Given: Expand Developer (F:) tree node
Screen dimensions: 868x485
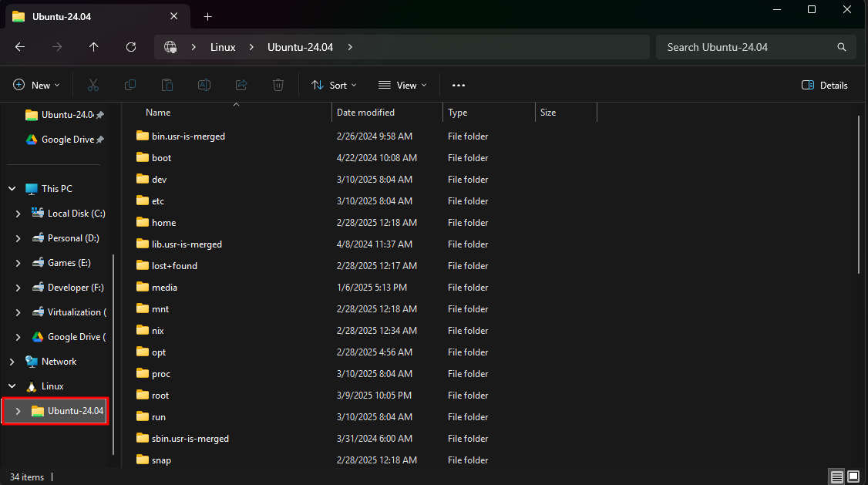Looking at the screenshot, I should click(x=19, y=288).
